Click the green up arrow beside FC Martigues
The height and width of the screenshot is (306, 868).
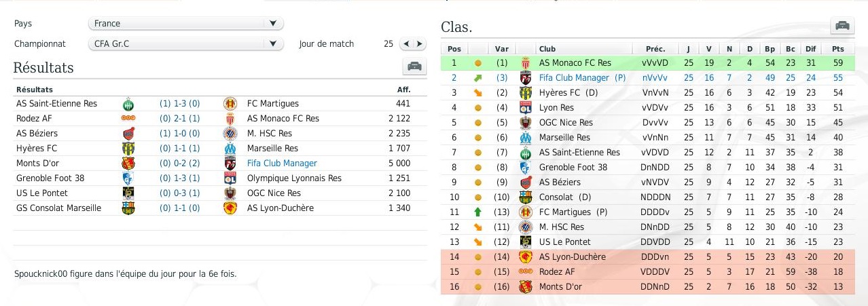pyautogui.click(x=477, y=212)
